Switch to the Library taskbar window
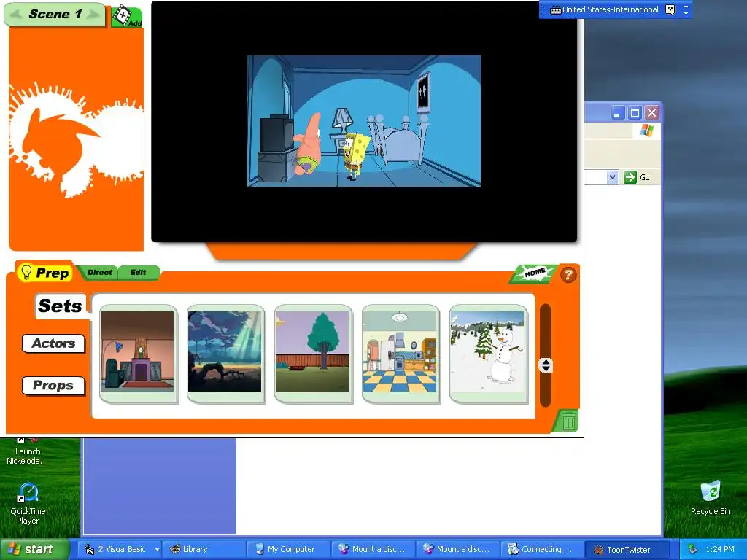This screenshot has width=747, height=560. coord(204,549)
